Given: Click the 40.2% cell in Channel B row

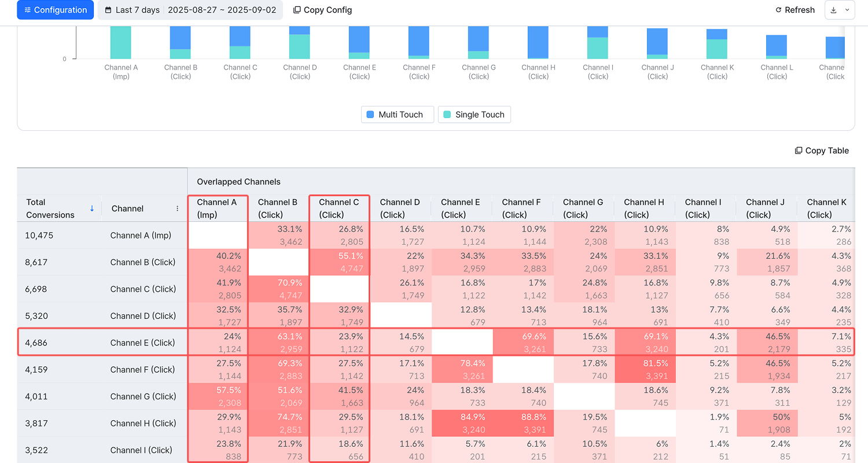Looking at the screenshot, I should pyautogui.click(x=218, y=262).
